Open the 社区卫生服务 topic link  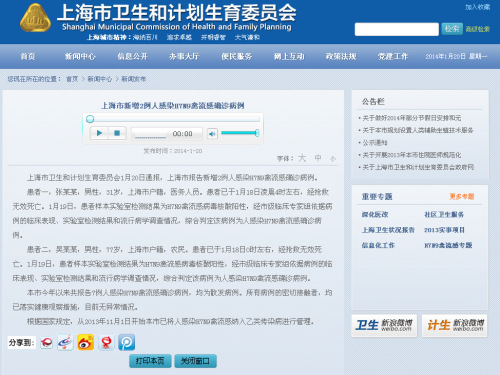pyautogui.click(x=444, y=214)
